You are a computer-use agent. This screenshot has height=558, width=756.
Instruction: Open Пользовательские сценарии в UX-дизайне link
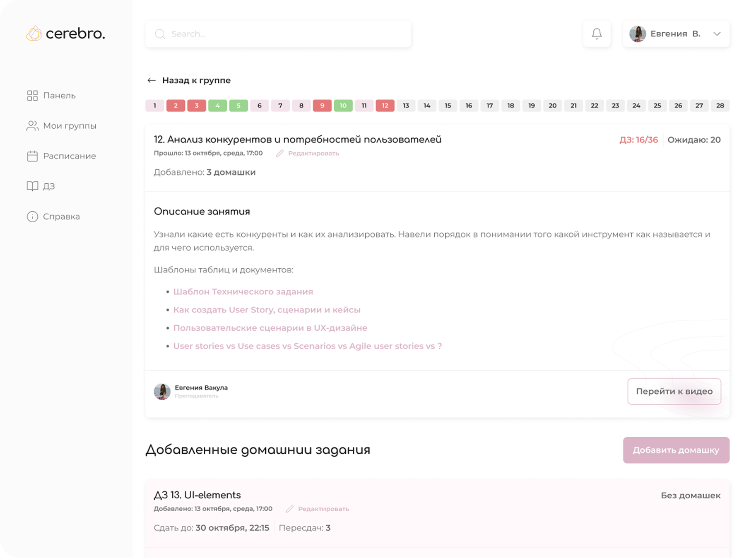(x=270, y=328)
